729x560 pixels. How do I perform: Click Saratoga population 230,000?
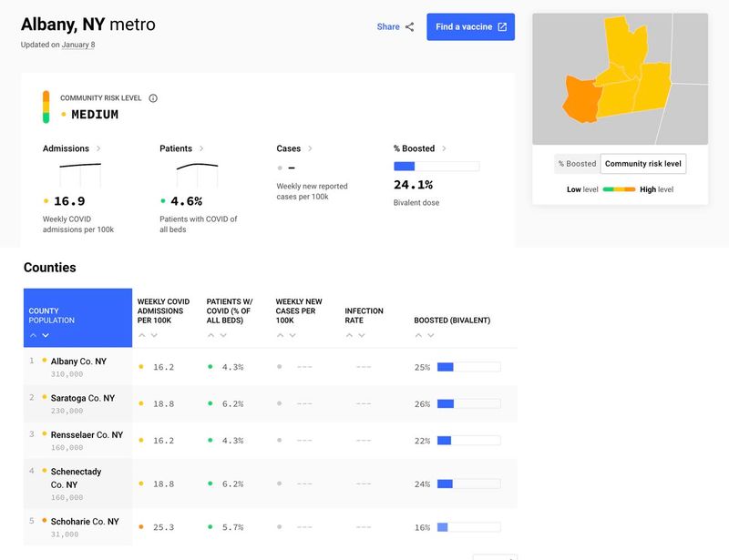[x=67, y=411]
